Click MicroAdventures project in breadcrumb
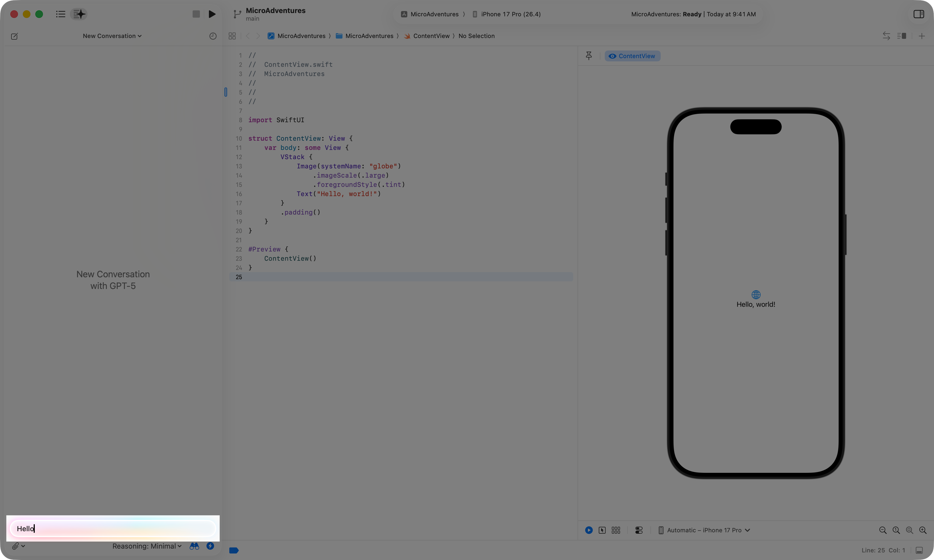This screenshot has width=934, height=560. coord(297,36)
